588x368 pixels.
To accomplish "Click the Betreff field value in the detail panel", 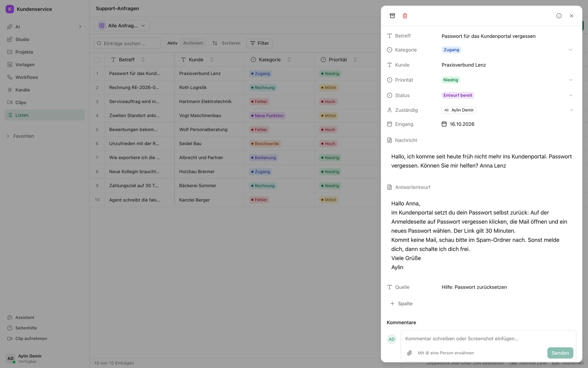I will pos(489,36).
